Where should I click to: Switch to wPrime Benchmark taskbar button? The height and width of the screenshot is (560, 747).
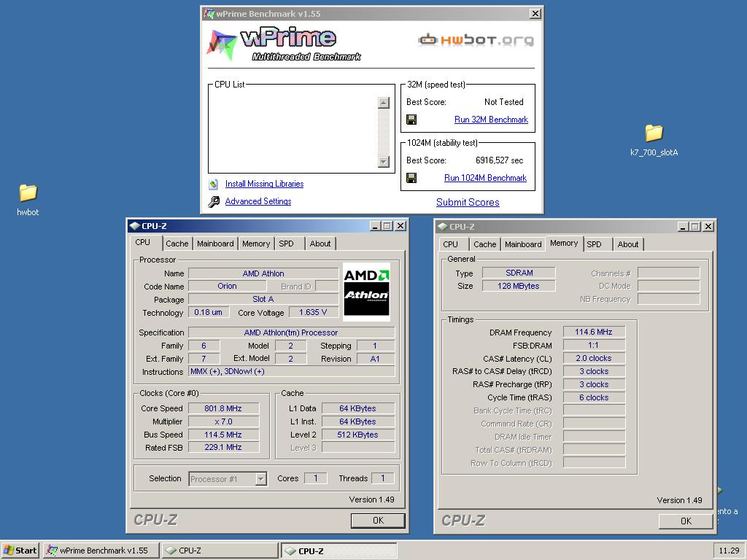(100, 551)
